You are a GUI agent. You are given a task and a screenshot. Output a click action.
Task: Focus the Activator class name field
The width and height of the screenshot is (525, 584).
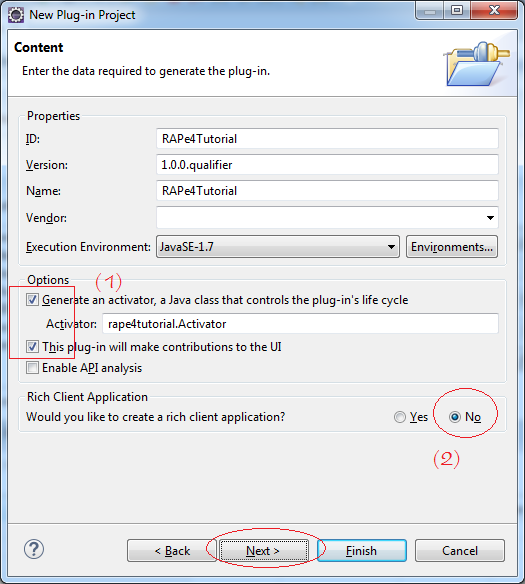click(300, 324)
